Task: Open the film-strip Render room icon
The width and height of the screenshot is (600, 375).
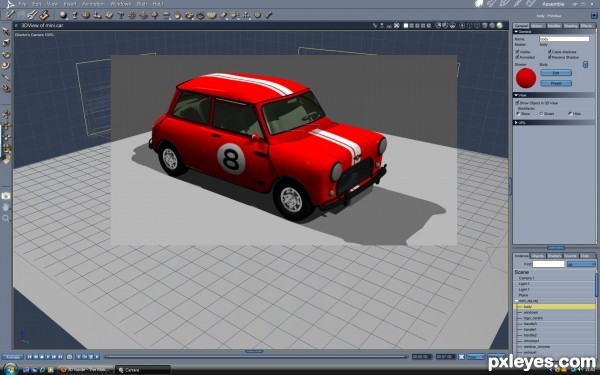Action: click(531, 4)
